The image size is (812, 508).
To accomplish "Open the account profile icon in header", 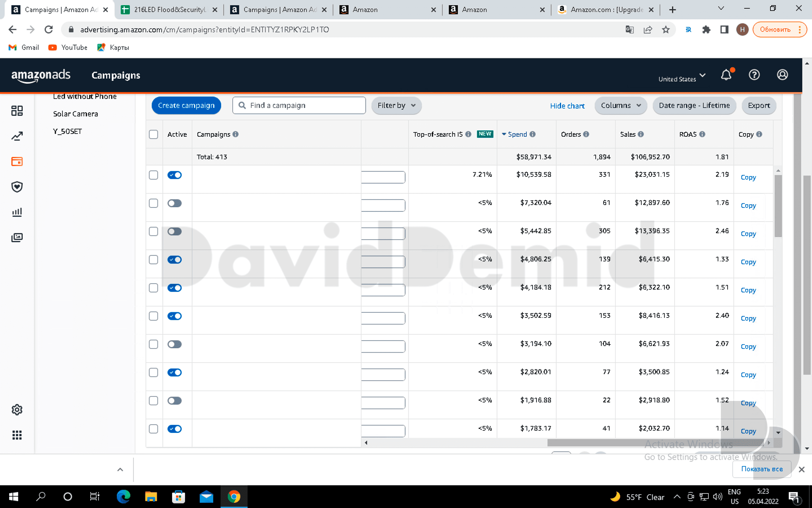I will click(x=782, y=75).
